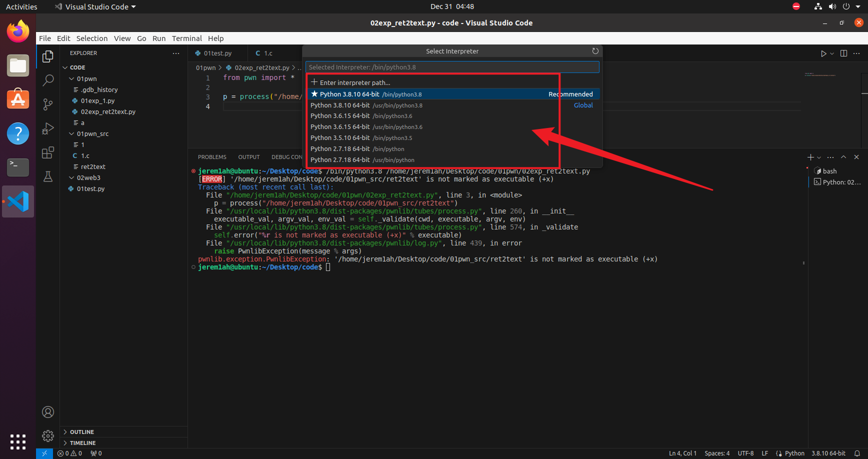Screen dimensions: 868x459
Task: Click errors and warnings count in status bar
Action: click(70, 453)
